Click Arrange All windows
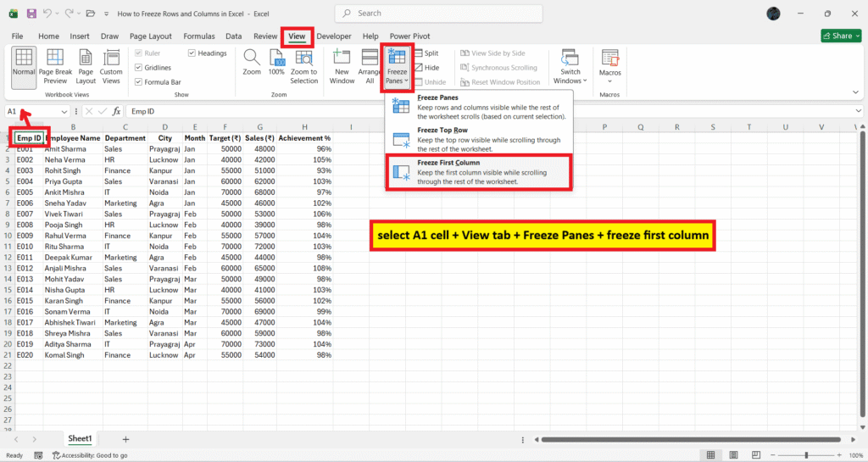 [370, 68]
